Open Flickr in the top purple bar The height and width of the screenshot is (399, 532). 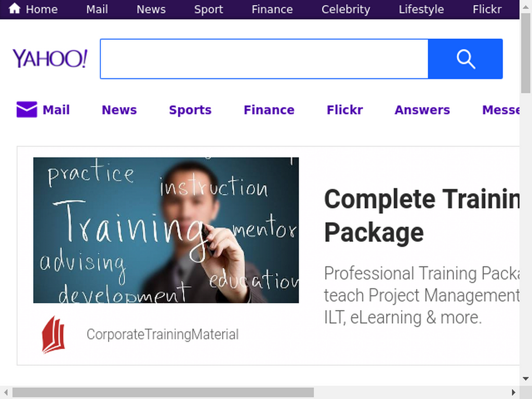coord(487,9)
